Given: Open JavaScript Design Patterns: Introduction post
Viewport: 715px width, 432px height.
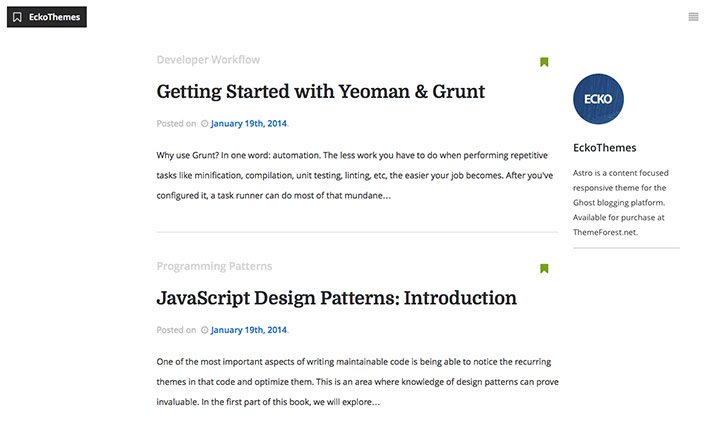Looking at the screenshot, I should (337, 298).
